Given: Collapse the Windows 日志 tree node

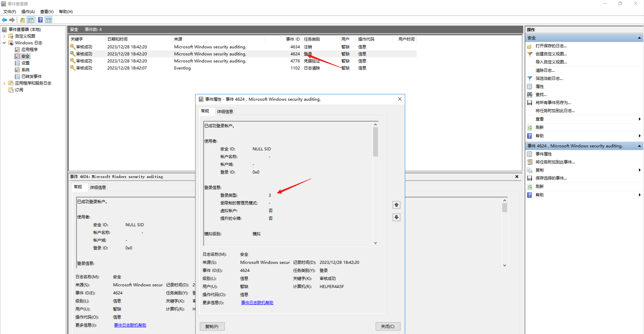Looking at the screenshot, I should pos(4,43).
